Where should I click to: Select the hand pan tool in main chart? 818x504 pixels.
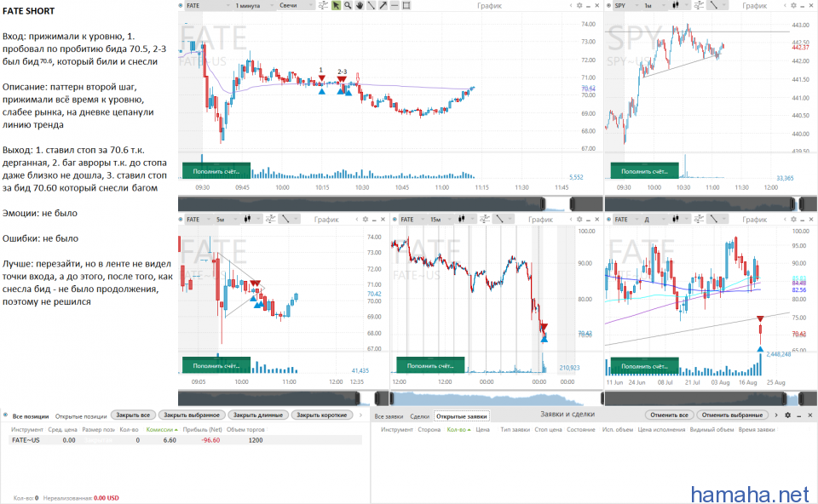coord(360,5)
